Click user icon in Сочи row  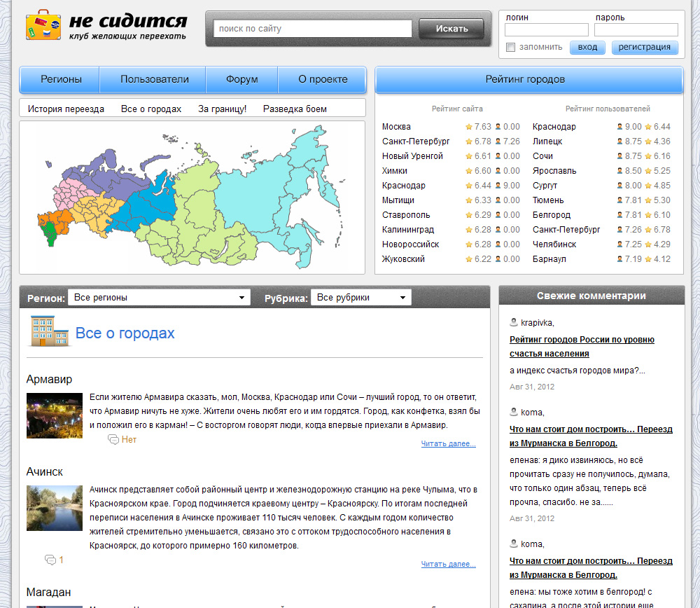click(x=619, y=156)
